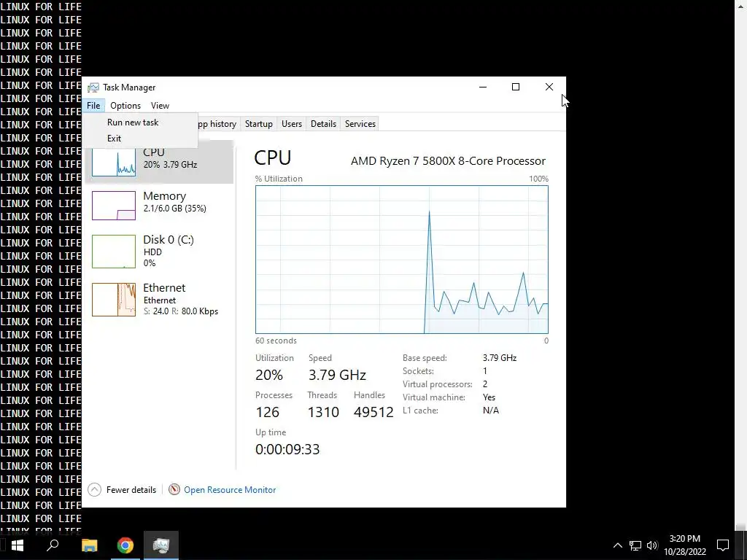The image size is (747, 560).
Task: Click the console window vertical scrollbar
Action: [740, 265]
